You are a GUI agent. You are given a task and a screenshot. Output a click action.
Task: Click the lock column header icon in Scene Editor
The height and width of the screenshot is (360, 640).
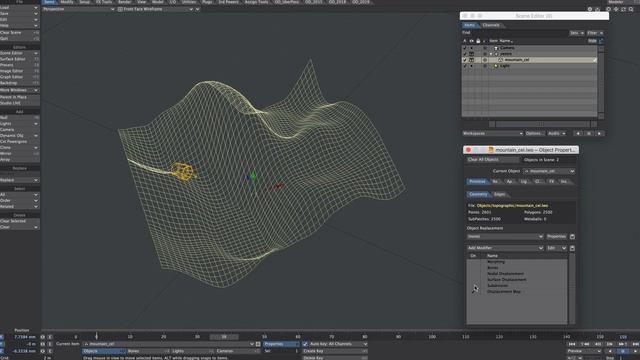pyautogui.click(x=478, y=41)
